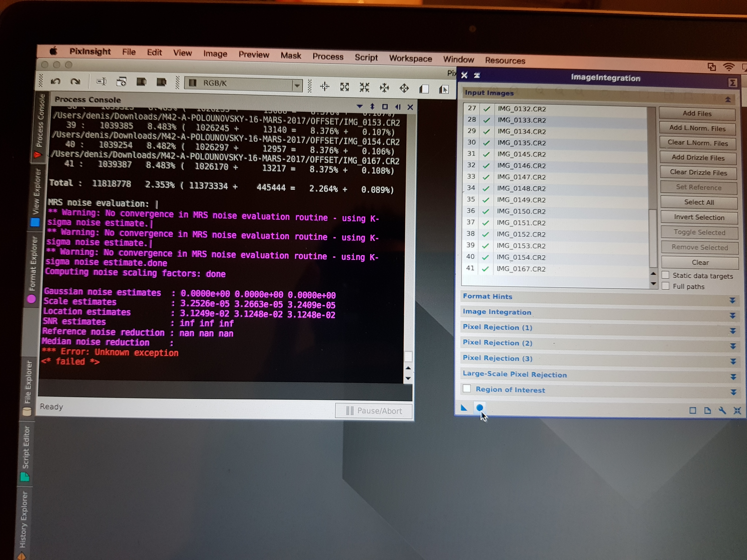Click the wrench icon in ImageIntegration
The width and height of the screenshot is (747, 560).
pyautogui.click(x=722, y=411)
